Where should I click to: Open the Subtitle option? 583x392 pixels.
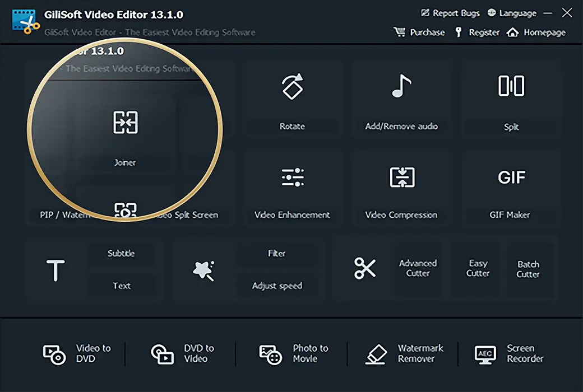point(121,254)
